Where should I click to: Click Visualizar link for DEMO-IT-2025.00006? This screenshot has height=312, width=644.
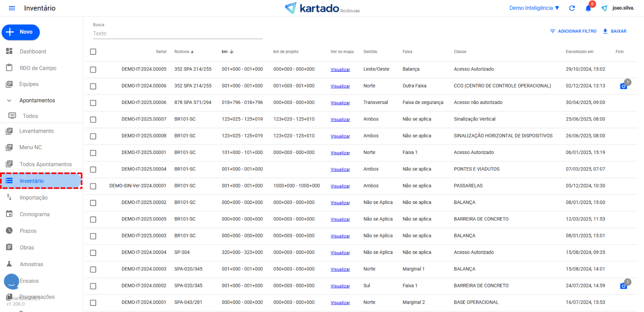[x=340, y=103]
